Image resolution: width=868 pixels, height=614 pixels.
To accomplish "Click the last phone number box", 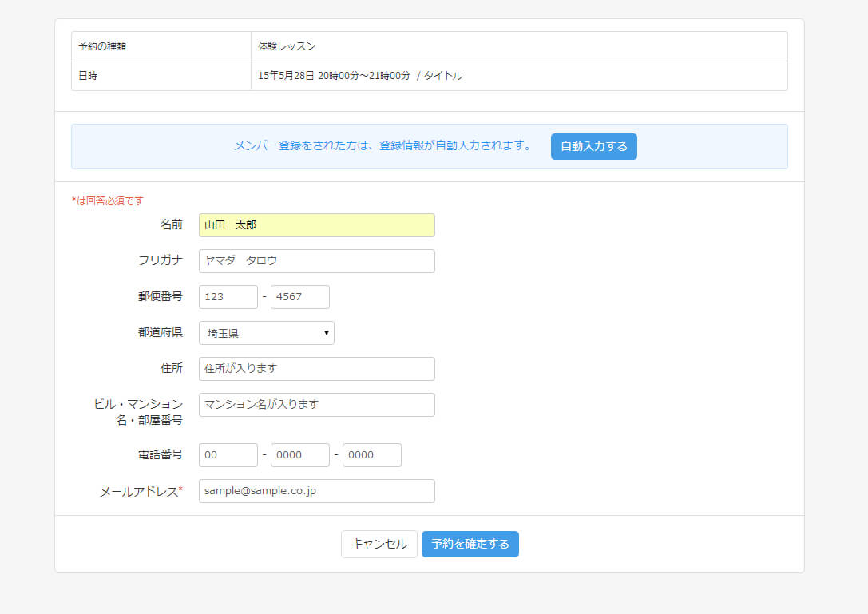I will (371, 455).
